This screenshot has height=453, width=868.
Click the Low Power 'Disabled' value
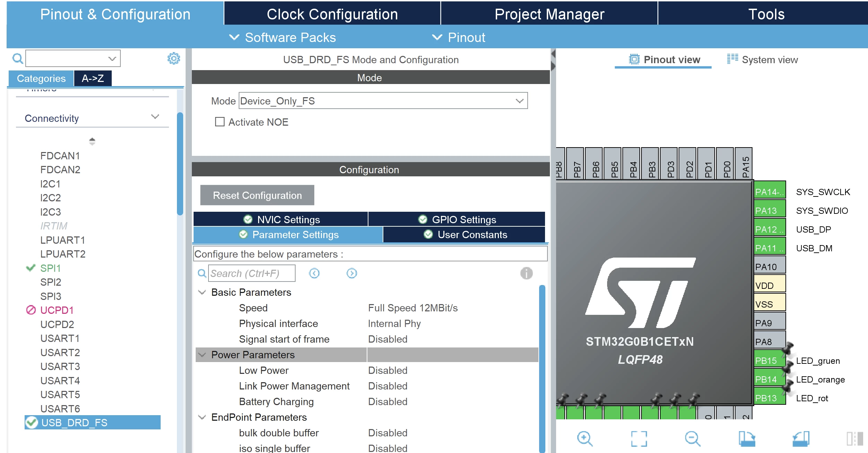coord(388,370)
